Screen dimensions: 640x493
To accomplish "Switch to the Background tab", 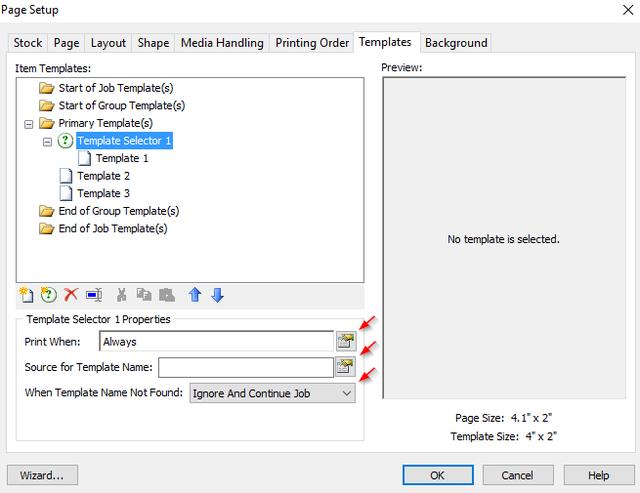I will pyautogui.click(x=456, y=43).
